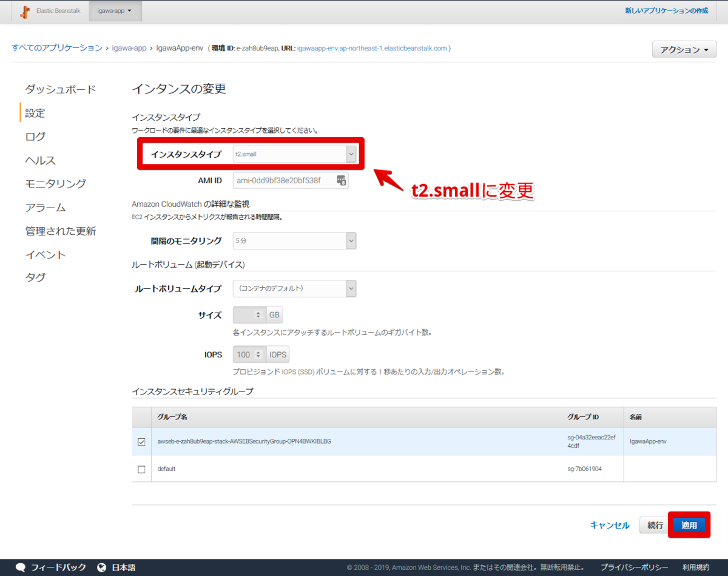Screen dimensions: 728x576
Task: Select 設定 in the sidebar
Action: click(x=35, y=112)
